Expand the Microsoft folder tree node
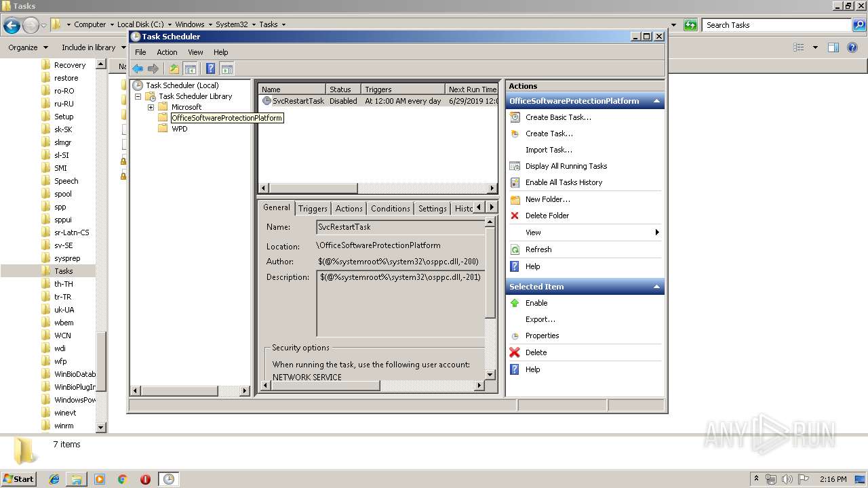Viewport: 868px width, 488px height. pyautogui.click(x=151, y=107)
